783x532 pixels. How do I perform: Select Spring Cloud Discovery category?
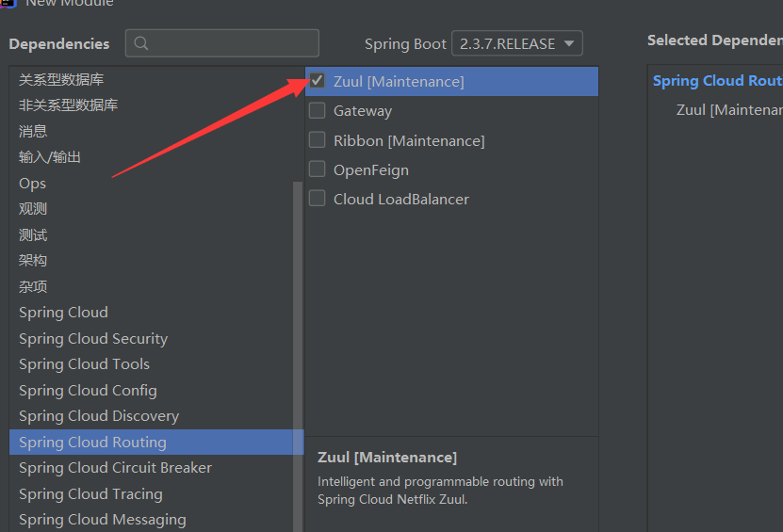99,416
